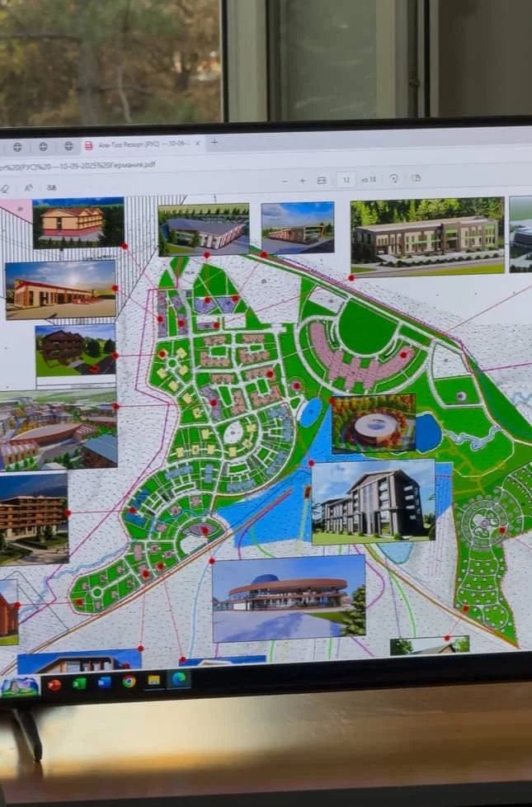Switch to the Ала-Тоо Резорт PDF tab

click(x=140, y=144)
